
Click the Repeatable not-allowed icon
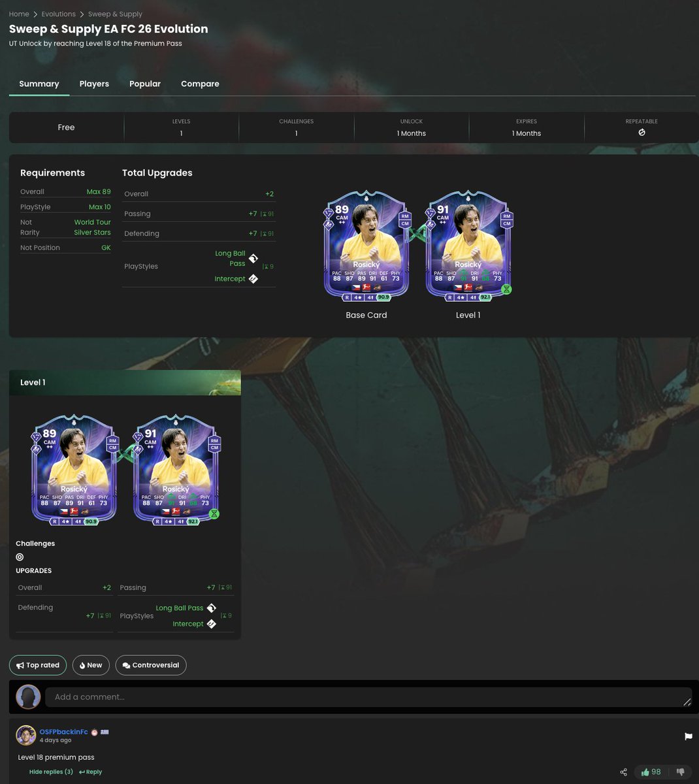click(642, 133)
